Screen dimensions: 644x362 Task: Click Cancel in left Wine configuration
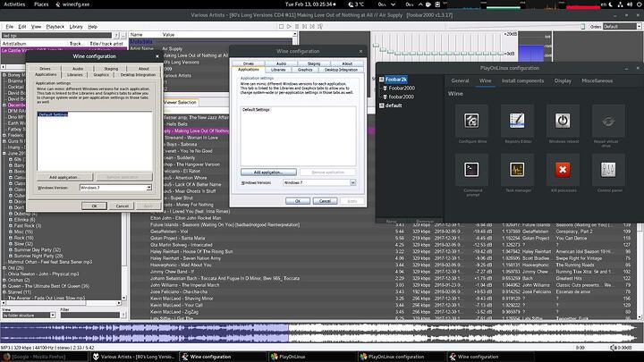(x=122, y=206)
